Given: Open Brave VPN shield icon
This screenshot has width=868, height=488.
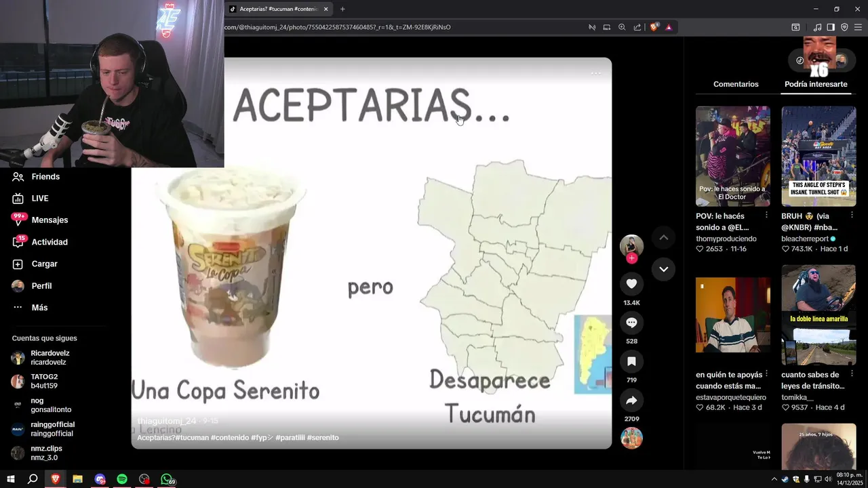Looking at the screenshot, I should (x=844, y=27).
